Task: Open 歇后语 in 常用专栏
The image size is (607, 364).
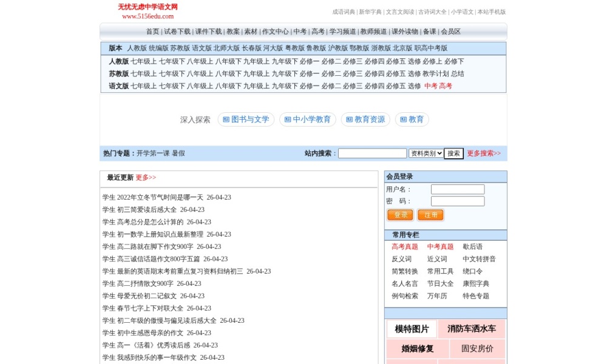Action: (473, 247)
